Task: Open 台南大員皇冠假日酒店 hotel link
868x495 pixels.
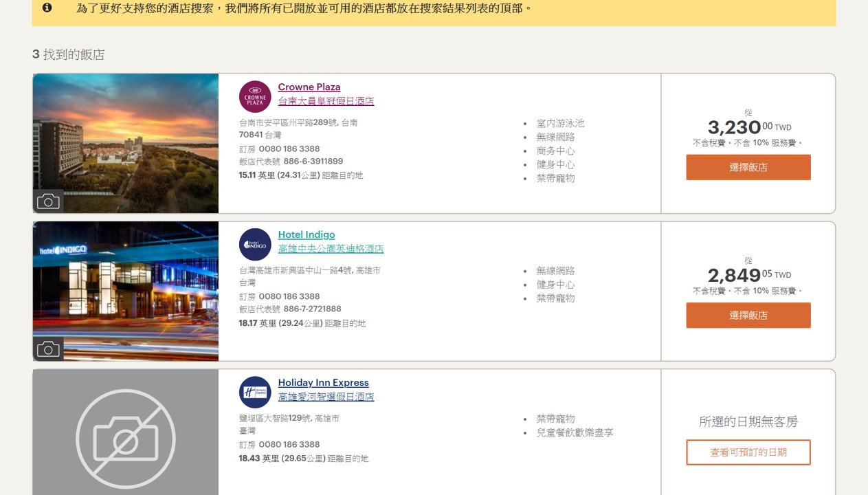Action: pyautogui.click(x=326, y=101)
